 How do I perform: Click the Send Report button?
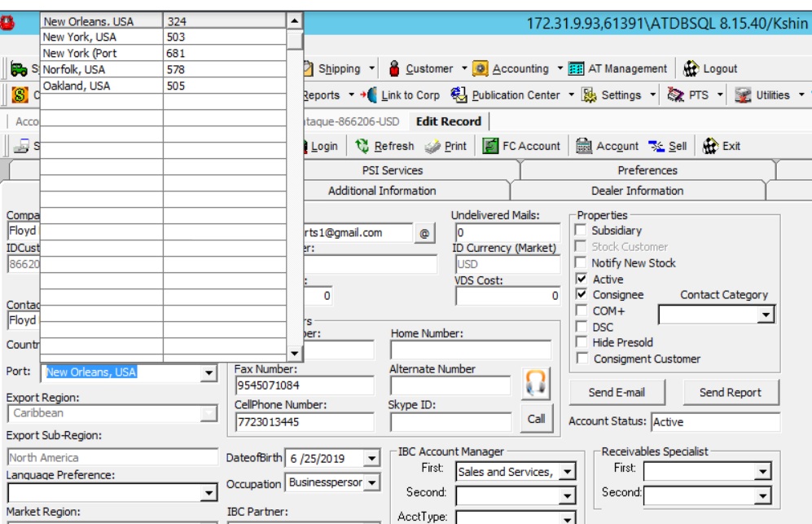[731, 392]
